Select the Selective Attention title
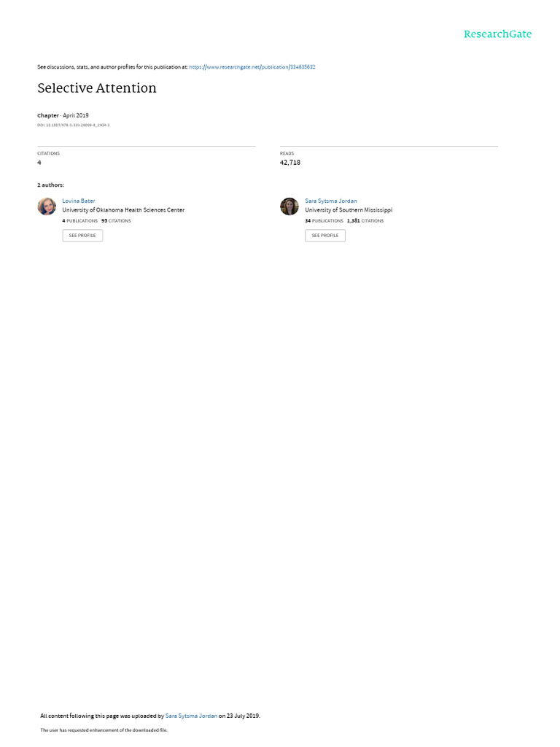 click(97, 88)
